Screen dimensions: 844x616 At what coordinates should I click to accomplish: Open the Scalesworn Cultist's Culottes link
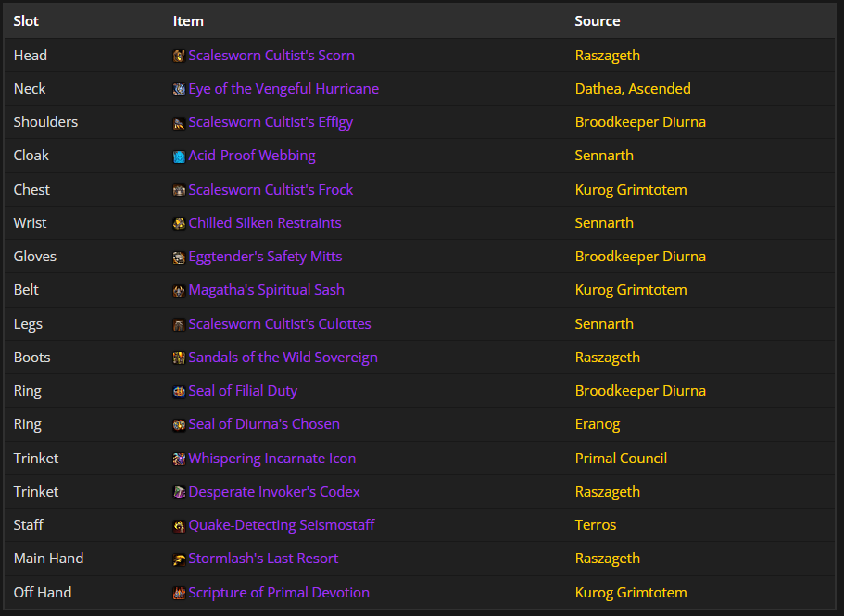pos(279,324)
